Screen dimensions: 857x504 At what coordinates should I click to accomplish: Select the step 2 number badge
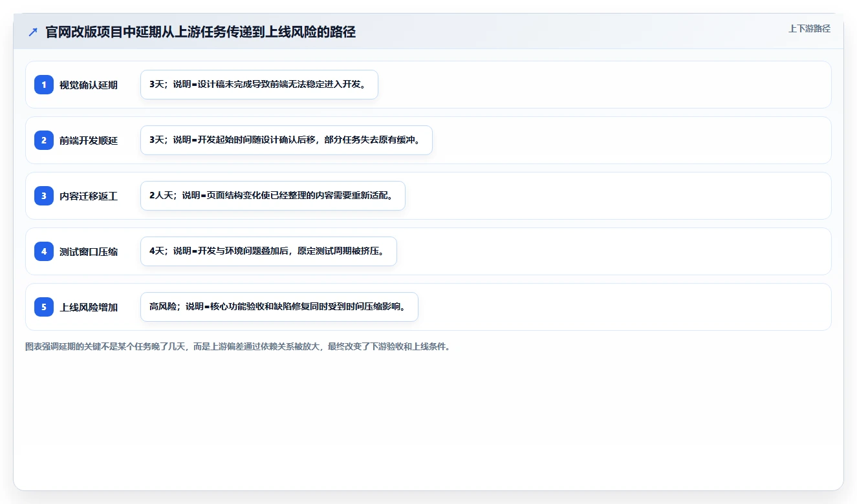[x=44, y=140]
